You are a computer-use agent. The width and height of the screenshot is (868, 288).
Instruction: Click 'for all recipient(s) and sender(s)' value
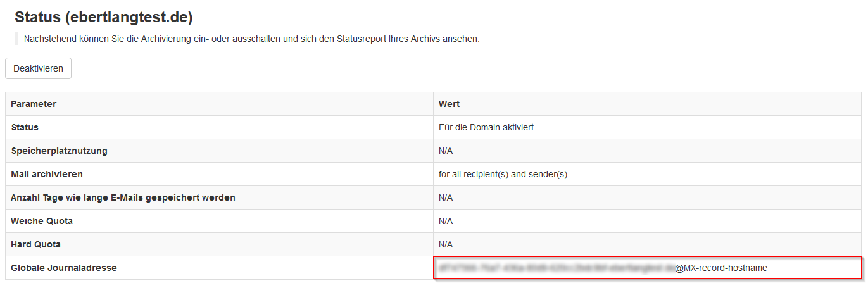pos(503,174)
